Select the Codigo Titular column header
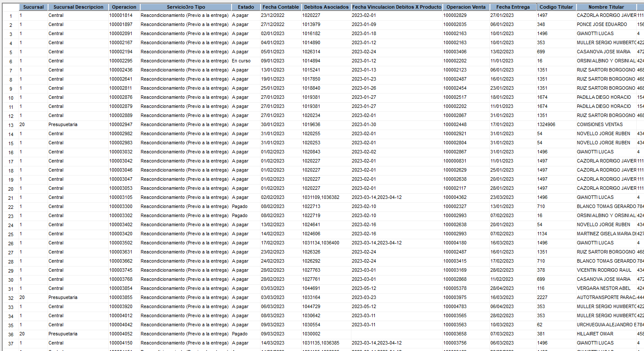 (555, 7)
